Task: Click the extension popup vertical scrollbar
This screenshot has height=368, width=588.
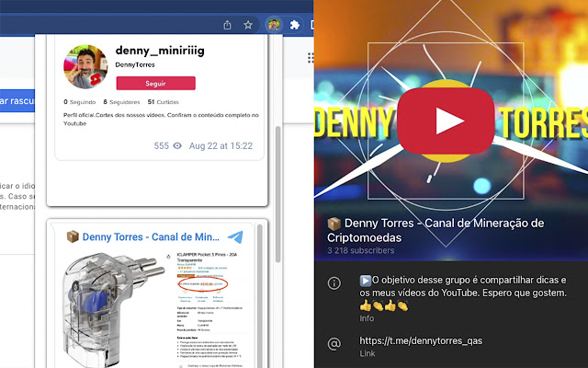Action: [x=277, y=194]
